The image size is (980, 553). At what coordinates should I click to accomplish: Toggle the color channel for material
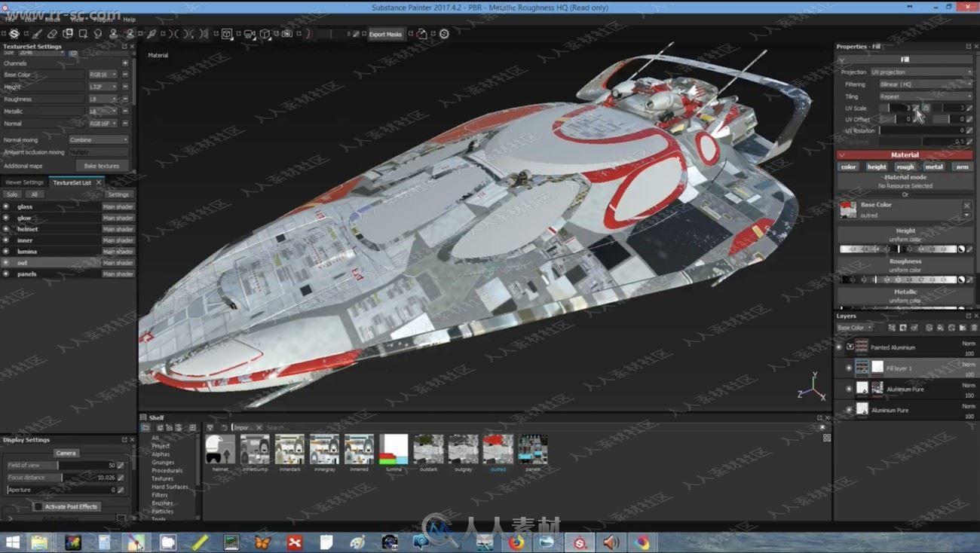coord(849,167)
